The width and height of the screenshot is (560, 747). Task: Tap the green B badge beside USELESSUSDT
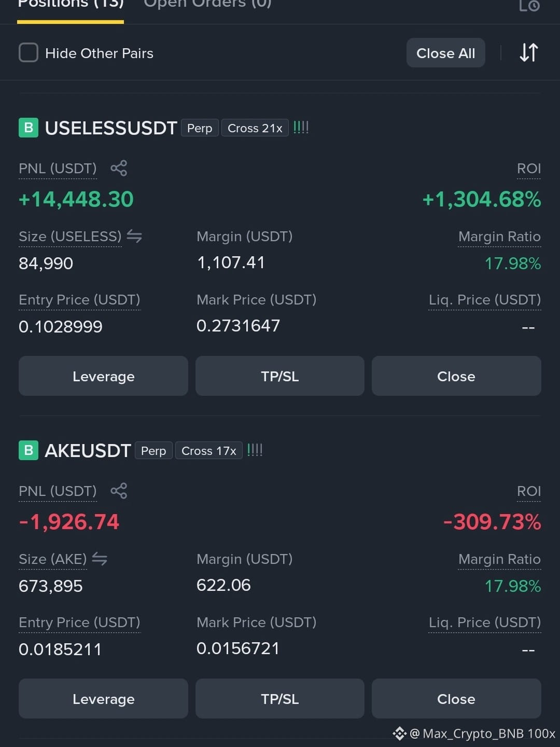(x=29, y=128)
